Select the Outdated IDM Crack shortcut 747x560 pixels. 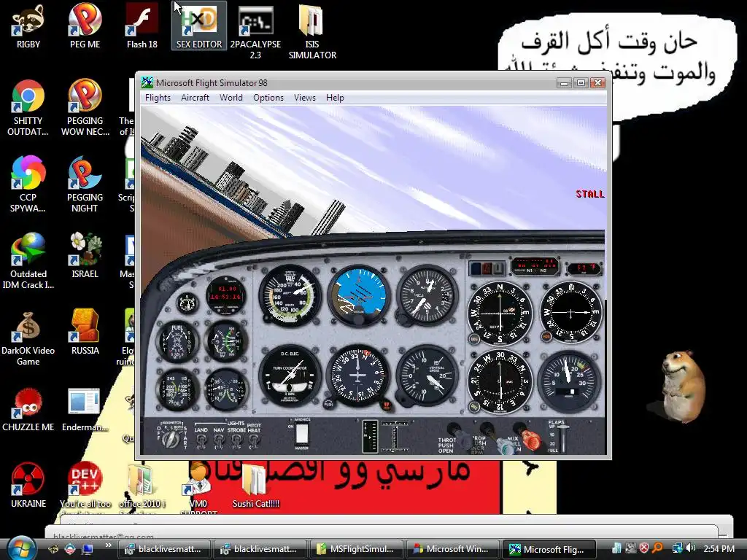pos(28,260)
